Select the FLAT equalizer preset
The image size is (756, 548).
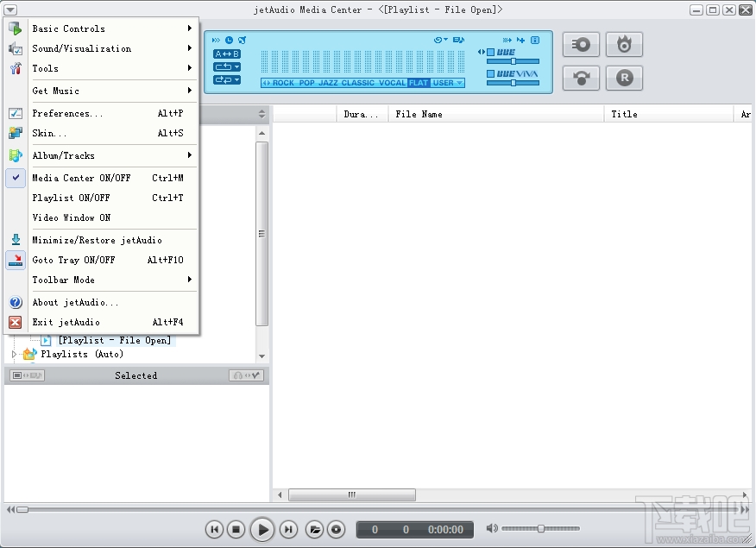(418, 83)
